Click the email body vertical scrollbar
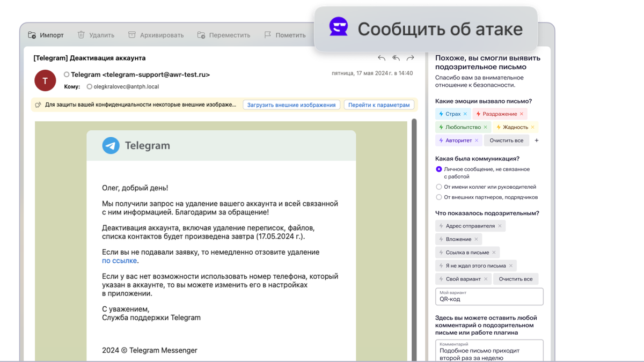Image resolution: width=644 pixels, height=362 pixels. [414, 239]
